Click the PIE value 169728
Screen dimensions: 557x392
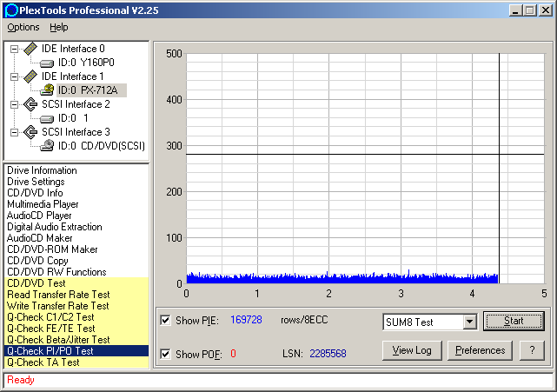(246, 320)
